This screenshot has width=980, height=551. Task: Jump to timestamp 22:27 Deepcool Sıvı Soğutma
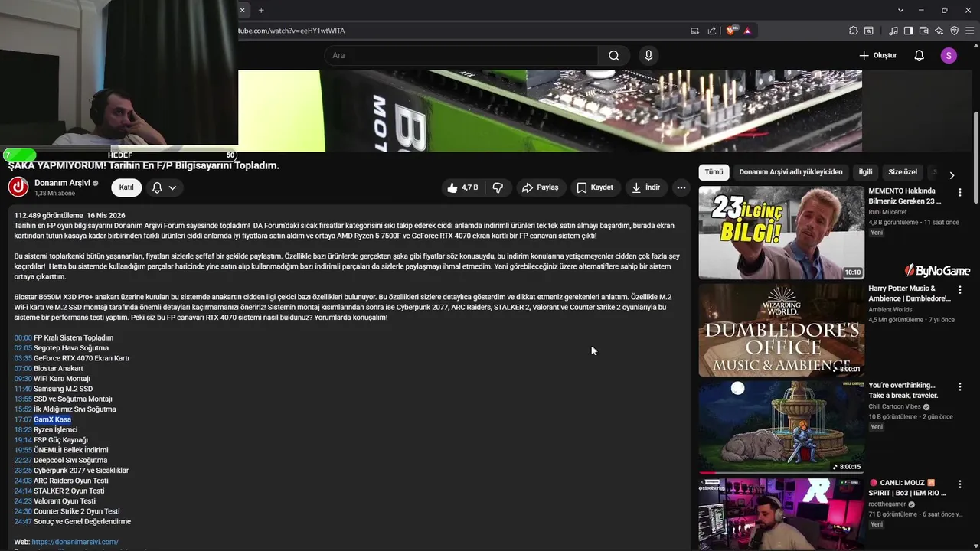click(x=23, y=460)
